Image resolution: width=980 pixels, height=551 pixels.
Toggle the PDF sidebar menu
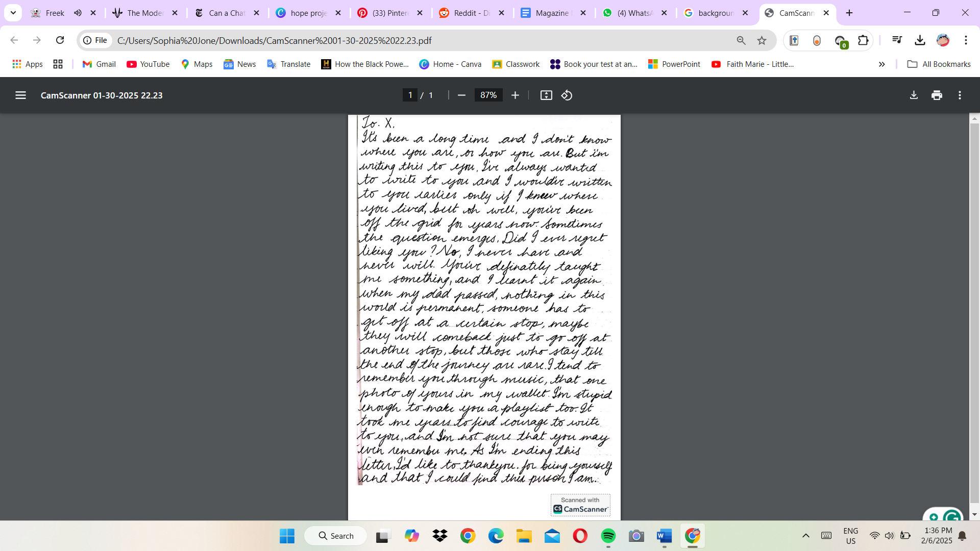(x=20, y=95)
